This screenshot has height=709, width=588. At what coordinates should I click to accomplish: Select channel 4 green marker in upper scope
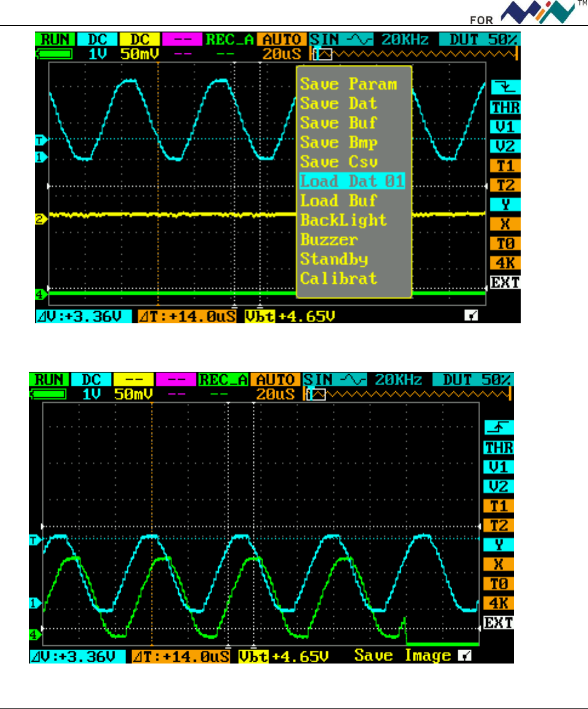point(41,295)
